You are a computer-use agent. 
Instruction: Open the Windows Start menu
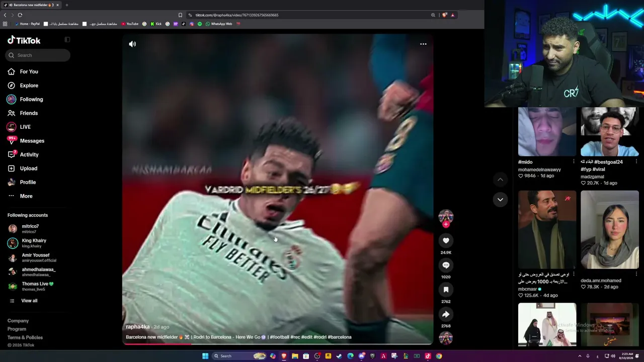pyautogui.click(x=205, y=356)
